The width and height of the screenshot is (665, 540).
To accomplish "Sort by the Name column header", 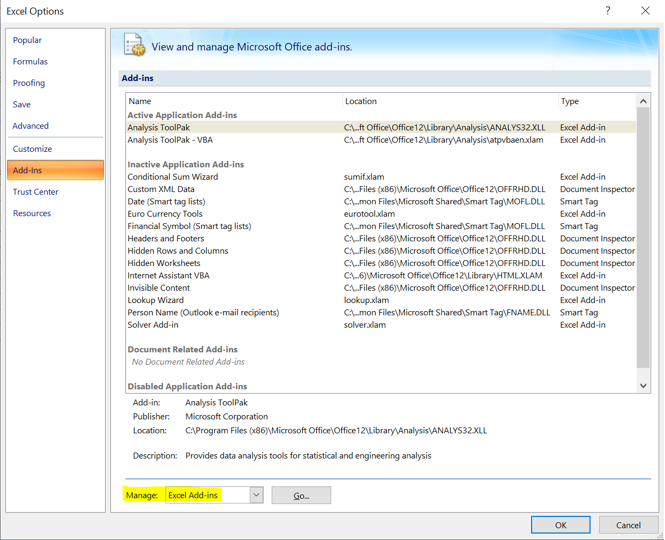I will [234, 101].
